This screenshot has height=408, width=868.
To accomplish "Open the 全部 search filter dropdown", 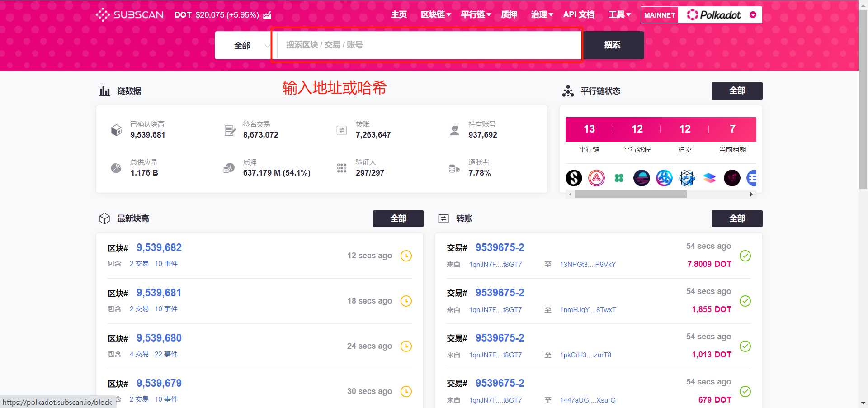I will [243, 45].
